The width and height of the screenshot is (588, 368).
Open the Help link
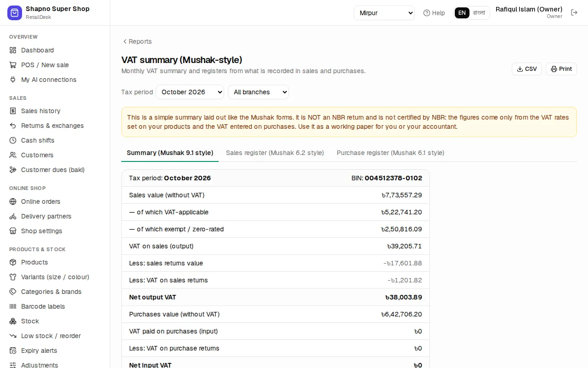434,13
